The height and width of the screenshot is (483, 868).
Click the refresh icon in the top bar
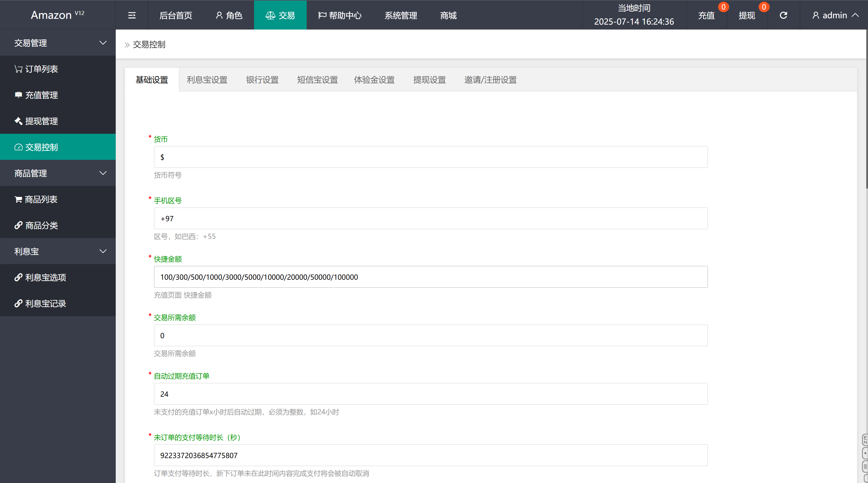pyautogui.click(x=784, y=15)
